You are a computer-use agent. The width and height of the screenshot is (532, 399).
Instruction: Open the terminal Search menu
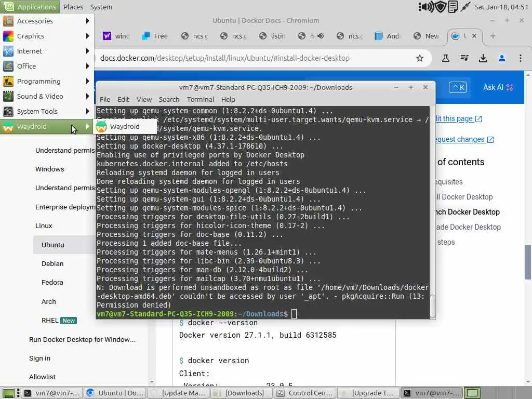click(169, 99)
